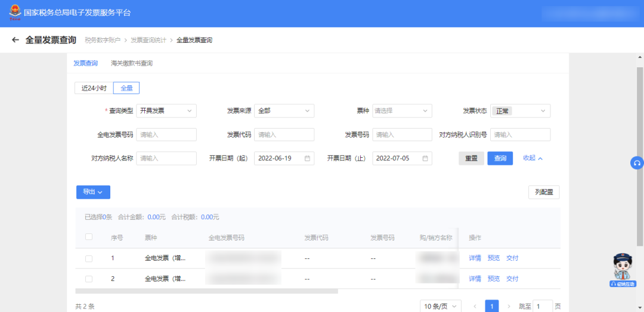This screenshot has height=312, width=644.
Task: Go to previous page arrow in pagination
Action: point(475,307)
